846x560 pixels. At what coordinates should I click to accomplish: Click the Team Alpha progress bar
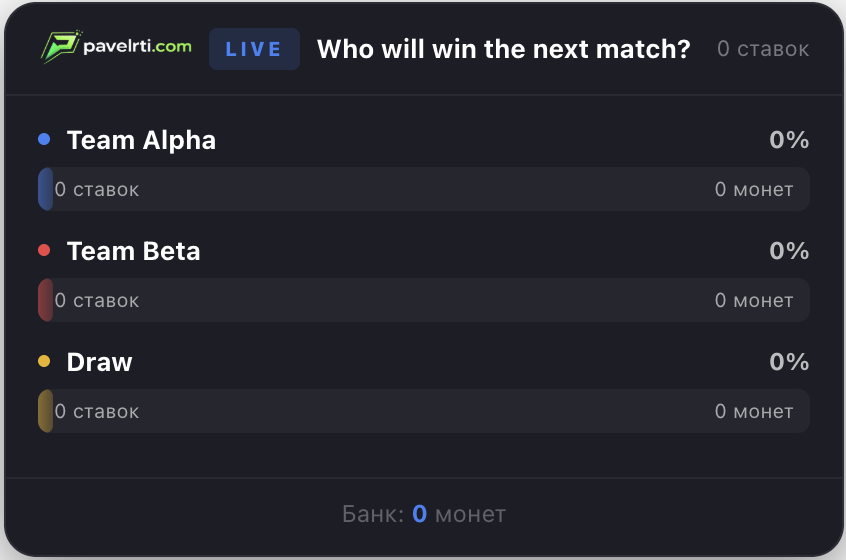coord(423,189)
